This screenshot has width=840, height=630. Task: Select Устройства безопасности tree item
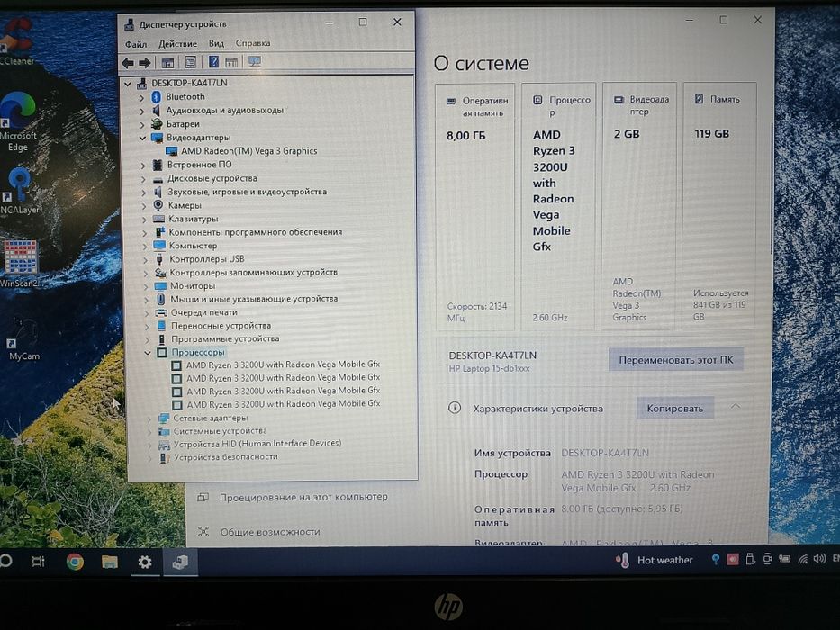tap(226, 457)
